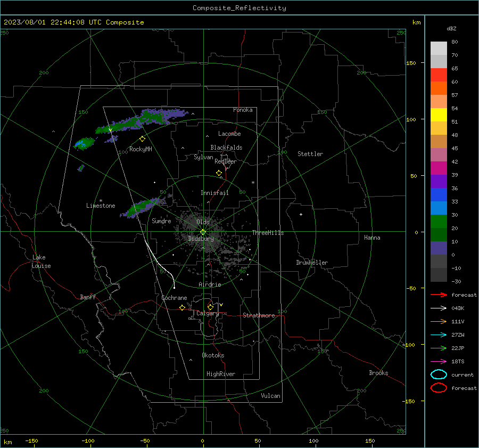Screen dimensions: 479x448
Task: Click the Blackfalds city label
Action: tap(226, 148)
